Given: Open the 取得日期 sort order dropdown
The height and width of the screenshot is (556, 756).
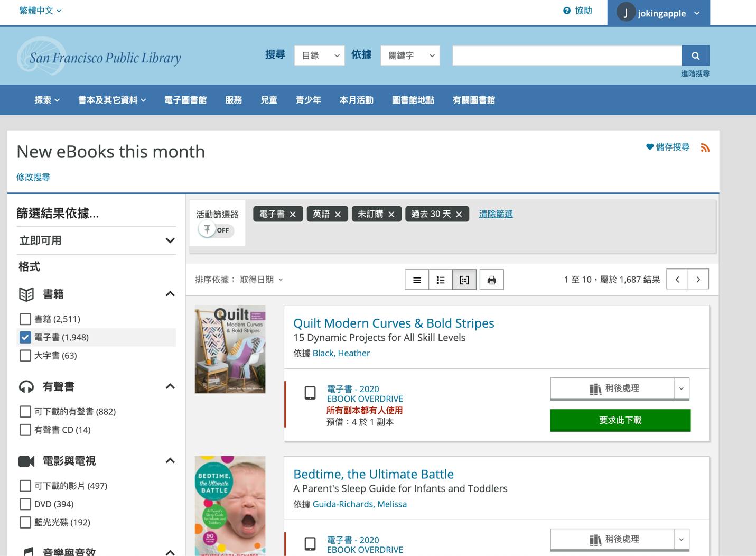Looking at the screenshot, I should click(262, 280).
